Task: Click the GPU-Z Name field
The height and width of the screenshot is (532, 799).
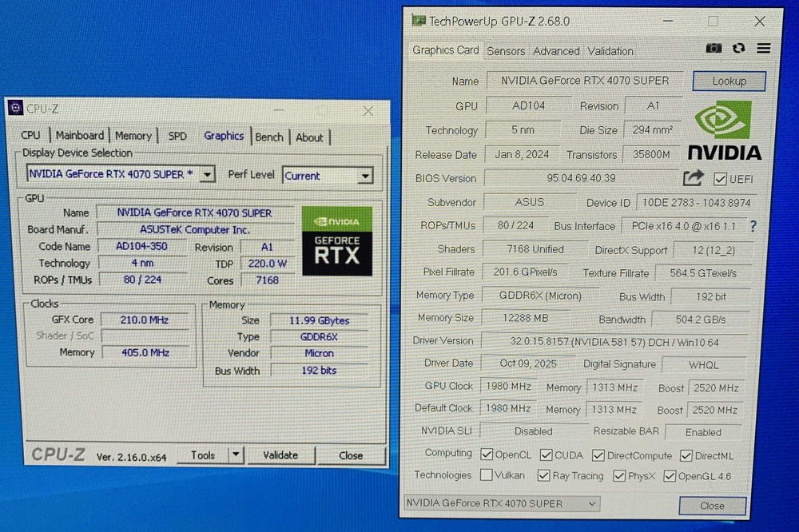Action: coord(585,81)
